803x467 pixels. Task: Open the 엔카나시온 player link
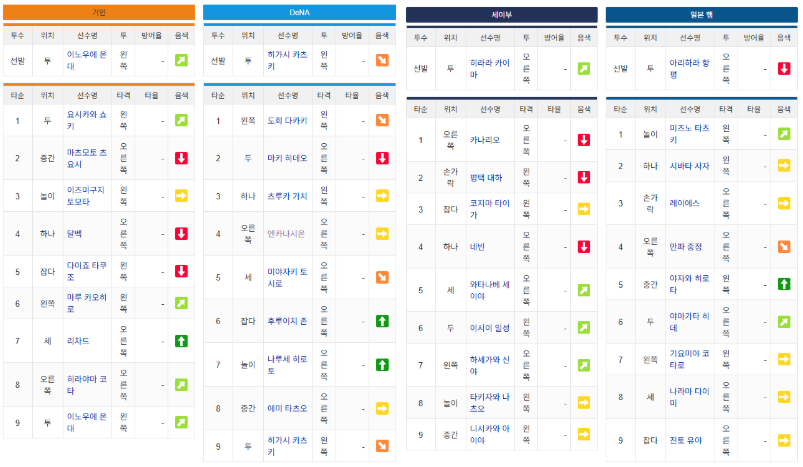(286, 234)
